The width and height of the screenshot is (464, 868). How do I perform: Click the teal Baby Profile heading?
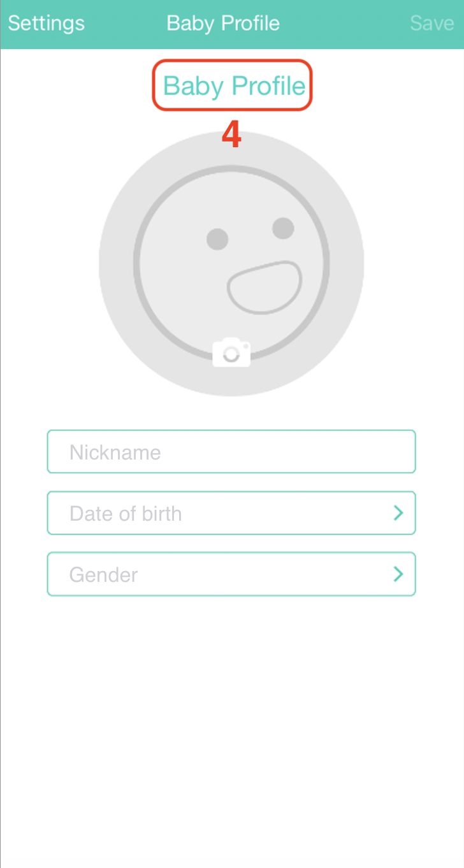tap(234, 85)
